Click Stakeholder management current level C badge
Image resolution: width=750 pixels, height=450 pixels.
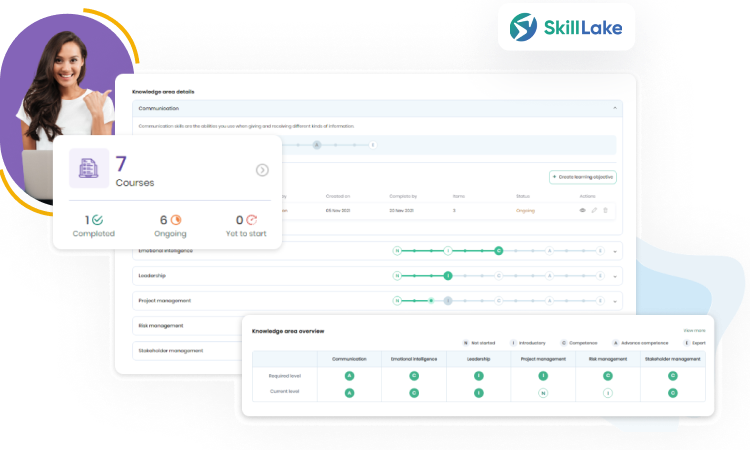[x=673, y=393]
